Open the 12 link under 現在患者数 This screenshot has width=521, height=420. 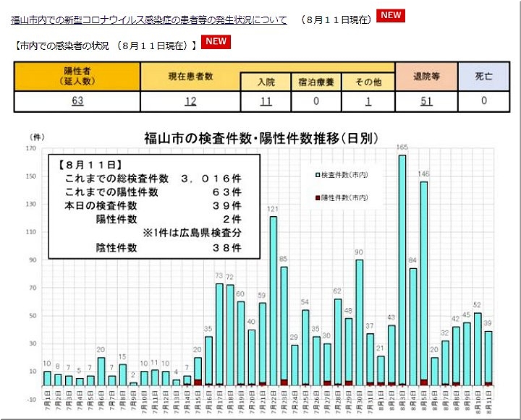[190, 101]
